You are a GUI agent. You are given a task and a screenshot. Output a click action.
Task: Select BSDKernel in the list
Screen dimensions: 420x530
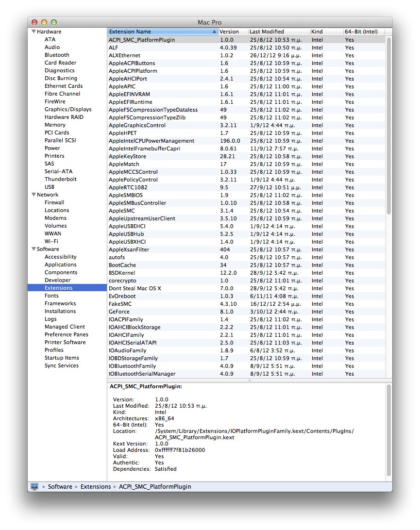click(246, 273)
